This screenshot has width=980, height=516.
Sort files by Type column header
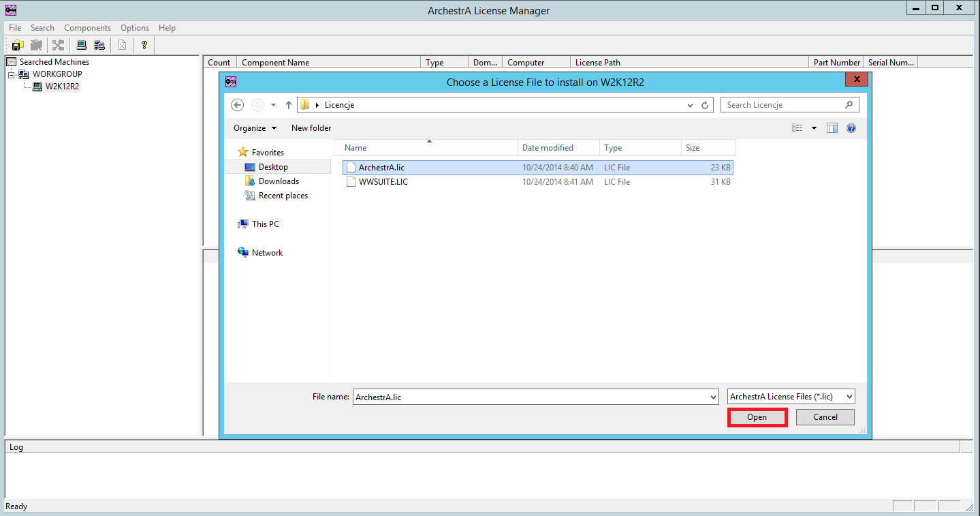[641, 147]
